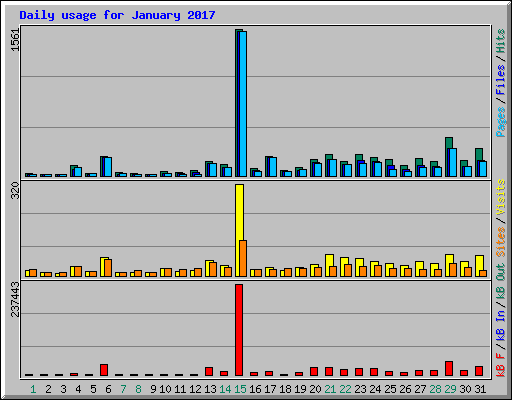Click the 237443 scale label of bottom chart
Image resolution: width=512 pixels, height=400 pixels.
click(x=15, y=299)
